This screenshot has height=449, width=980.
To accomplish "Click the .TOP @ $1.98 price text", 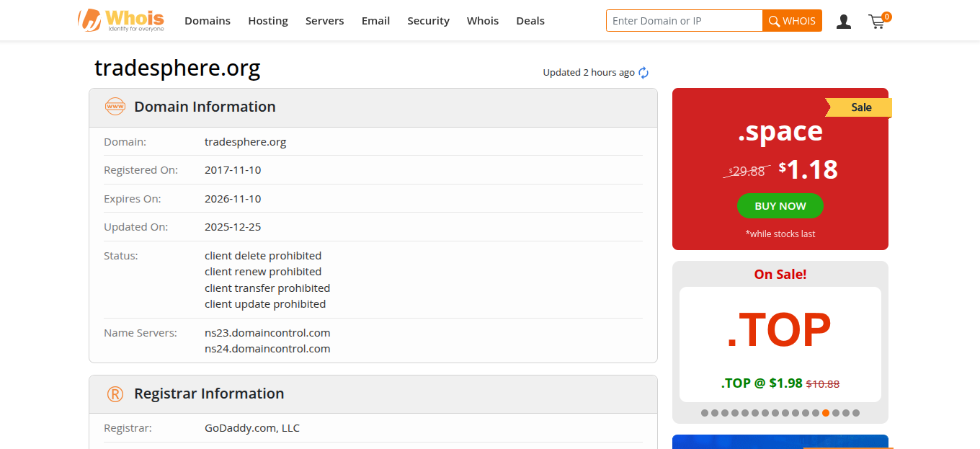I will point(762,383).
